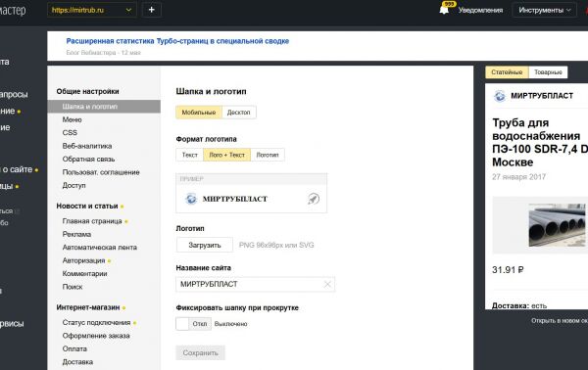
Task: Click the Сохранить button
Action: coord(200,352)
